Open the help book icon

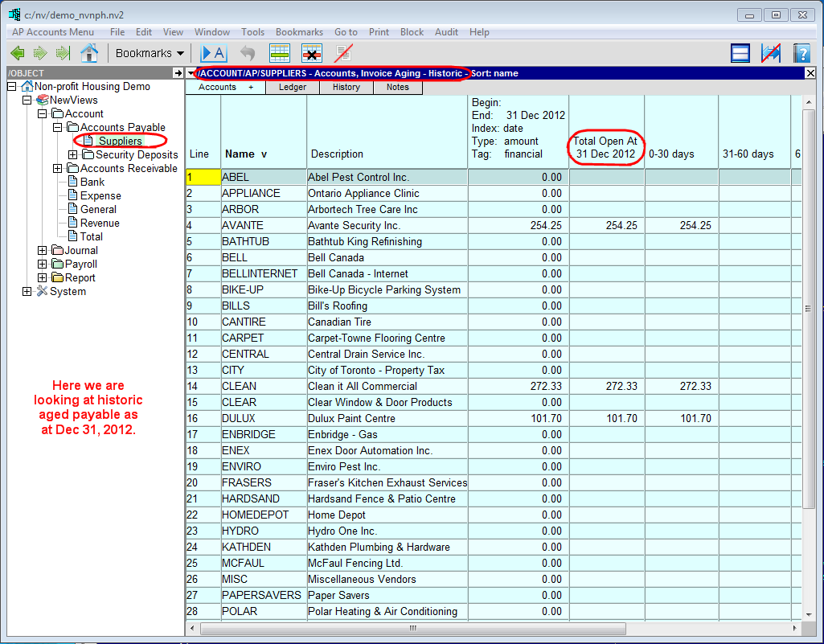(x=801, y=53)
